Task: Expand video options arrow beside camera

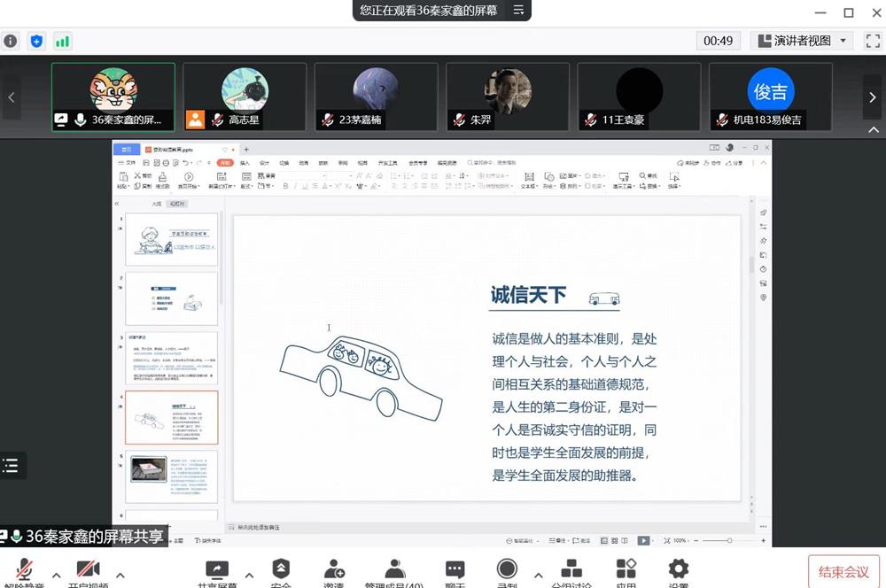Action: [x=120, y=576]
